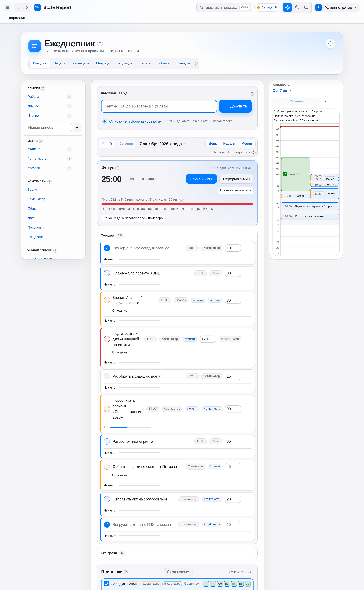The width and height of the screenshot is (364, 590).
Task: Expand Без срока task group
Action: coord(177,553)
